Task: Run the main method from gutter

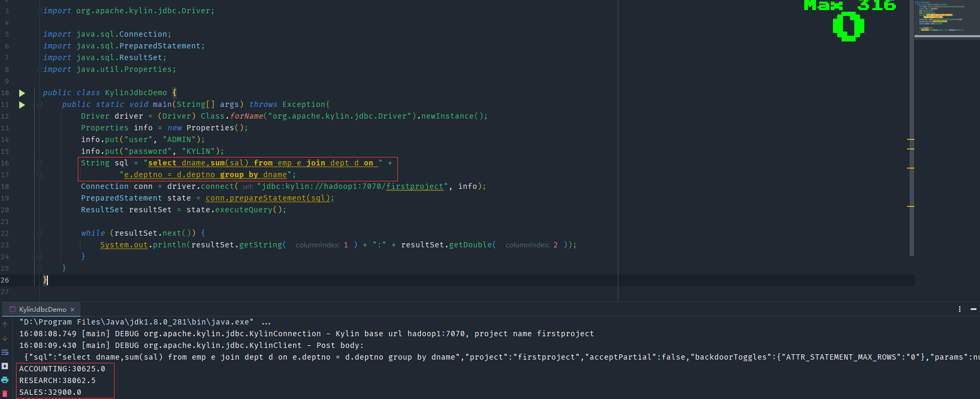Action: point(22,105)
